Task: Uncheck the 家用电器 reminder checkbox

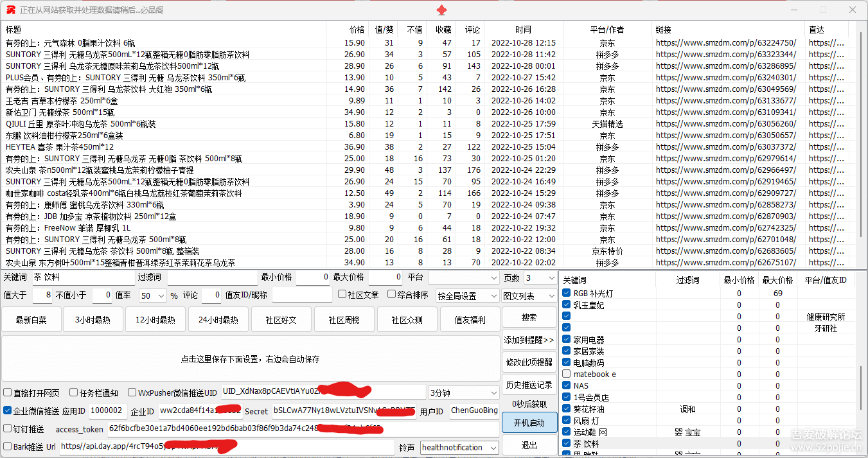Action: 566,339
